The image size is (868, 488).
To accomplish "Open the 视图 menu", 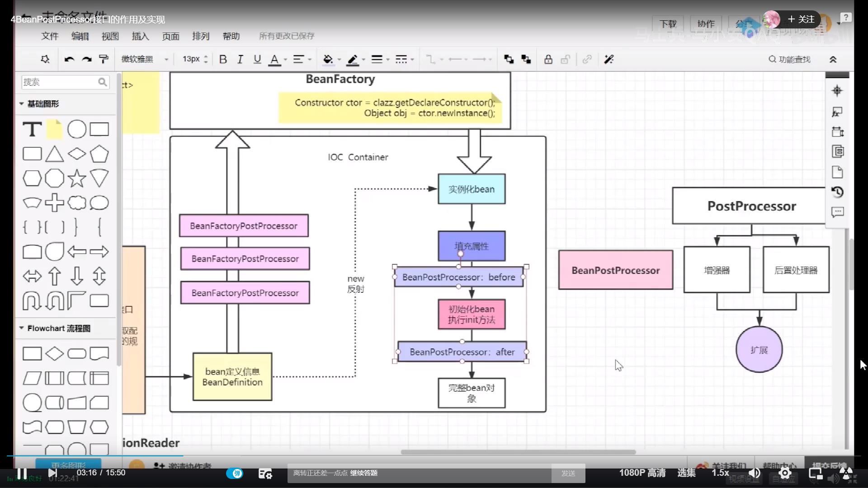I will pyautogui.click(x=110, y=36).
